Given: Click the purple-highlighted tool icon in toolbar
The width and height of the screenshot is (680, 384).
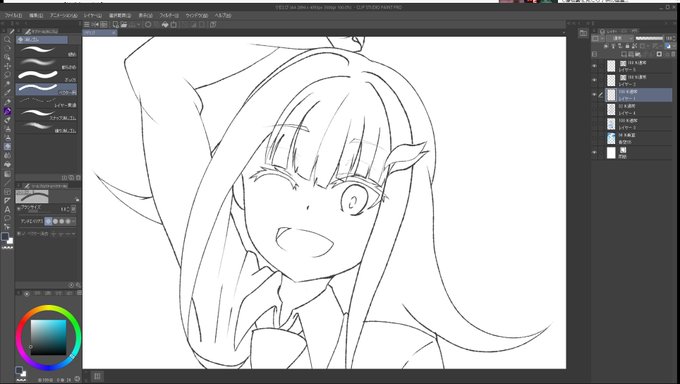Looking at the screenshot, I should (x=7, y=111).
